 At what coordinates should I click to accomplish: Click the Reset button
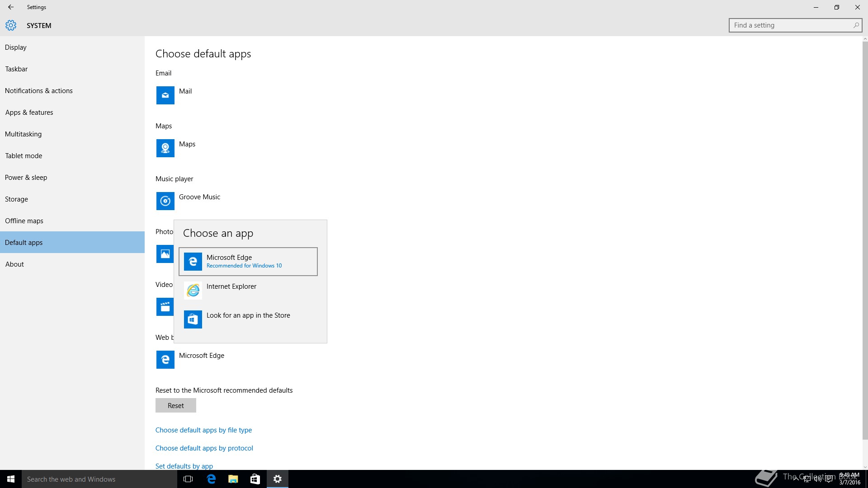pyautogui.click(x=176, y=405)
